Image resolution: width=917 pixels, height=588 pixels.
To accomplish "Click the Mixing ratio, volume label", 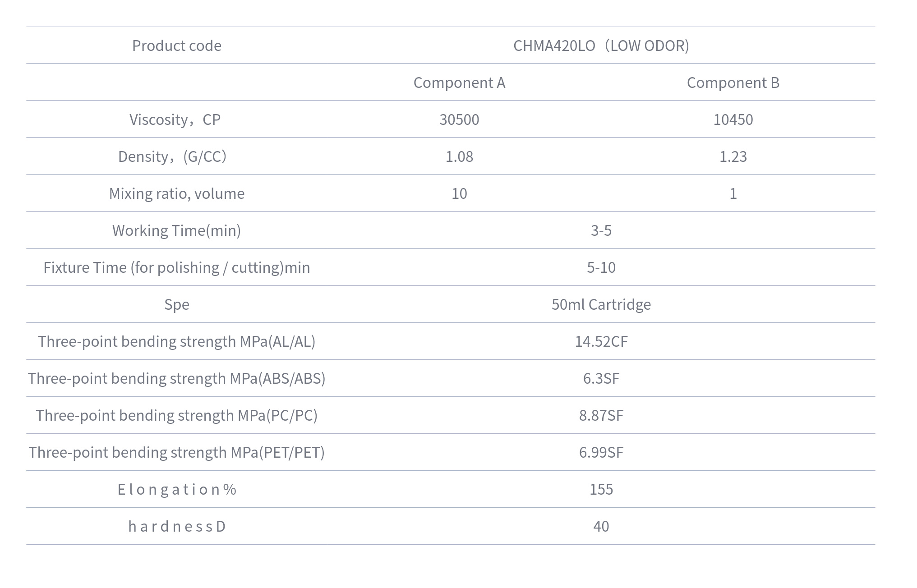I will [177, 193].
